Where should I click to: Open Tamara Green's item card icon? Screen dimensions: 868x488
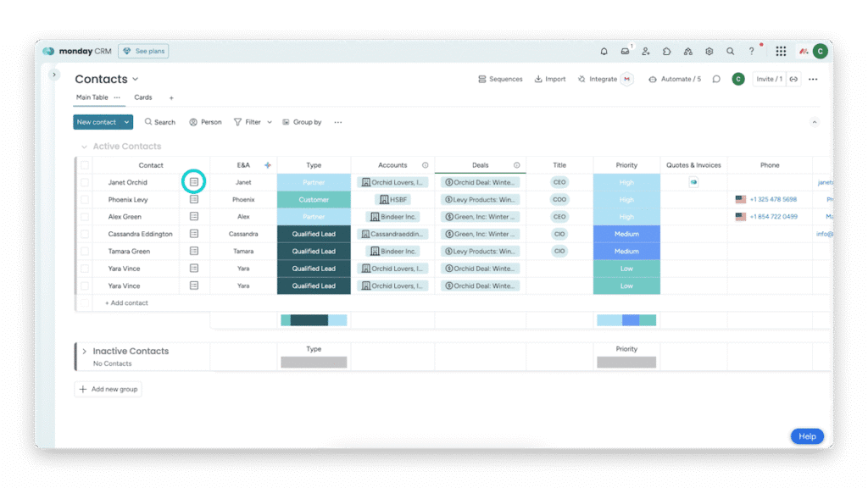[x=194, y=251]
